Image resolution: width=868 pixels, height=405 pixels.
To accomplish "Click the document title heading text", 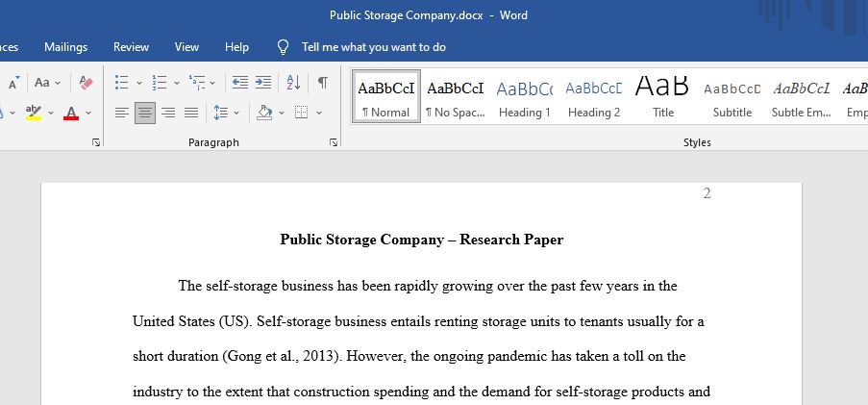I will click(421, 240).
